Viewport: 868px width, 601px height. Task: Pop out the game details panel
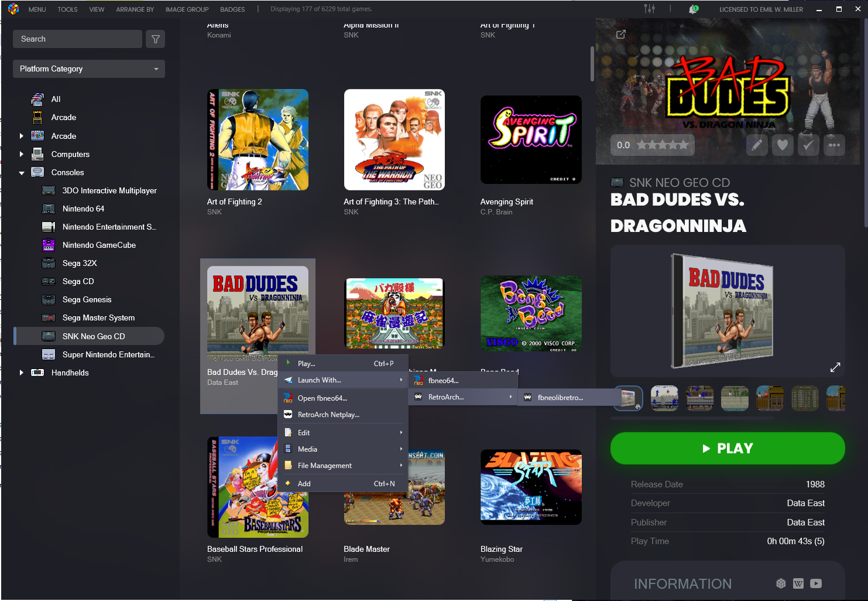coord(621,34)
